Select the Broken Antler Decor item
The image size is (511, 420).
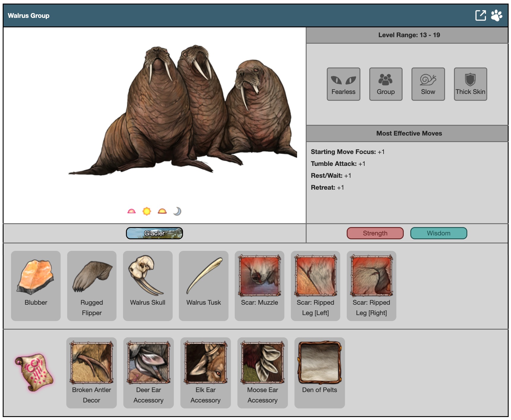tap(92, 372)
